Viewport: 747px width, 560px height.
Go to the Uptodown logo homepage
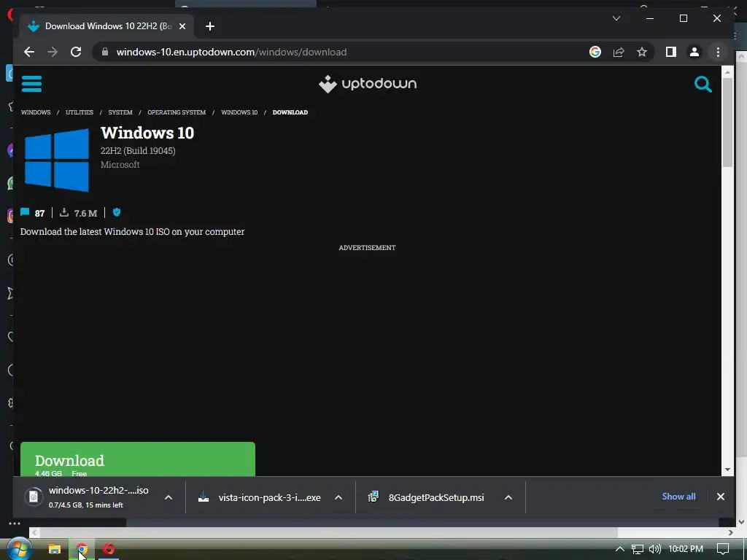tap(368, 84)
